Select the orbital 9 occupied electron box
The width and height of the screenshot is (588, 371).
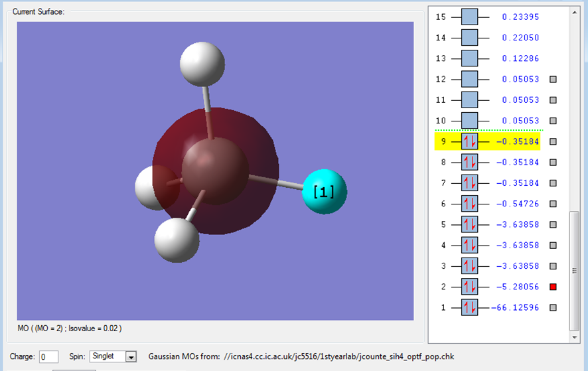(469, 141)
